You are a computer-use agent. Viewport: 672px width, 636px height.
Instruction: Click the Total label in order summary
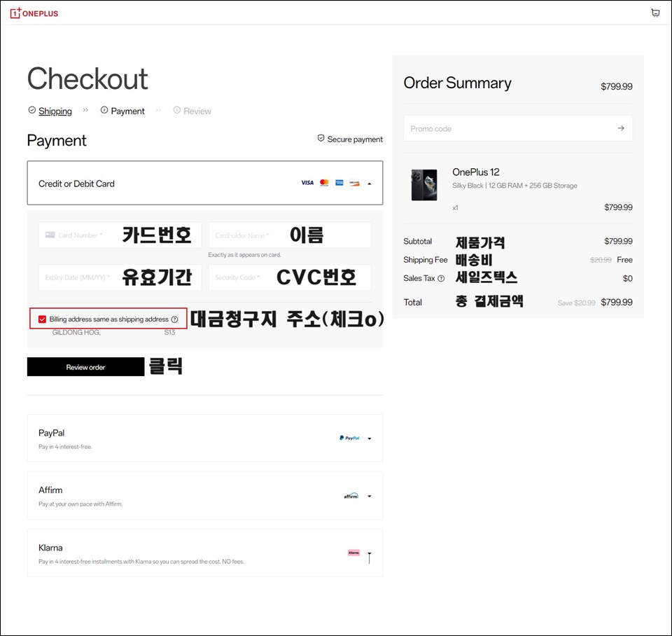[x=412, y=303]
